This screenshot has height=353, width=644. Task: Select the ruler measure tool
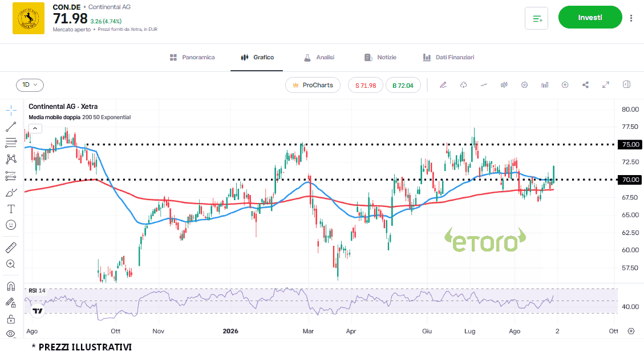pos(11,247)
